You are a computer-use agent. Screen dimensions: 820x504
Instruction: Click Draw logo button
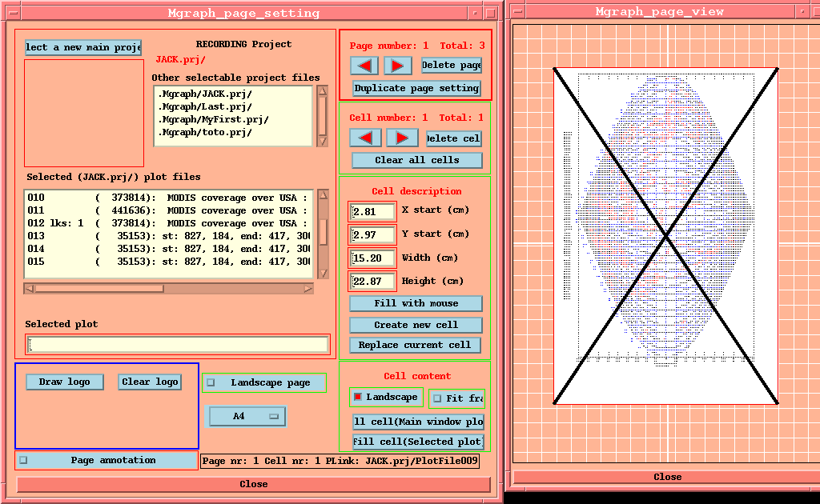(x=64, y=382)
